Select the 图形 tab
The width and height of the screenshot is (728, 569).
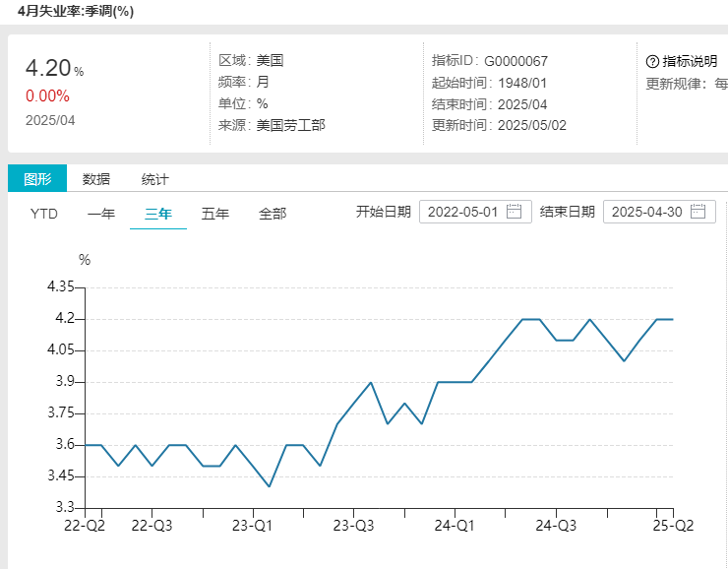[x=37, y=179]
